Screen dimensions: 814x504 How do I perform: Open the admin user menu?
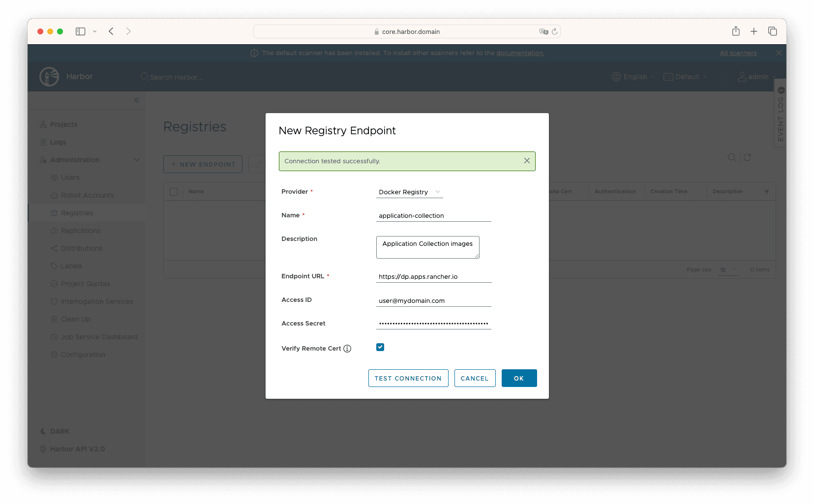tap(757, 77)
